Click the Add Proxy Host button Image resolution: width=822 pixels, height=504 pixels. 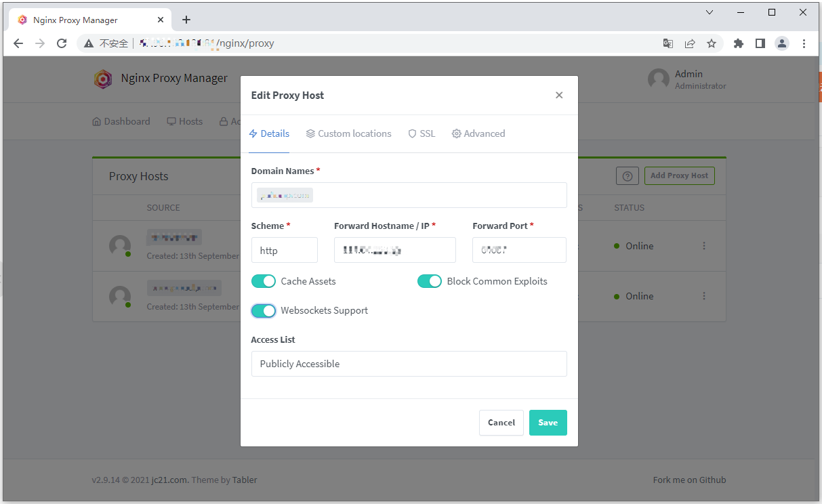(679, 175)
